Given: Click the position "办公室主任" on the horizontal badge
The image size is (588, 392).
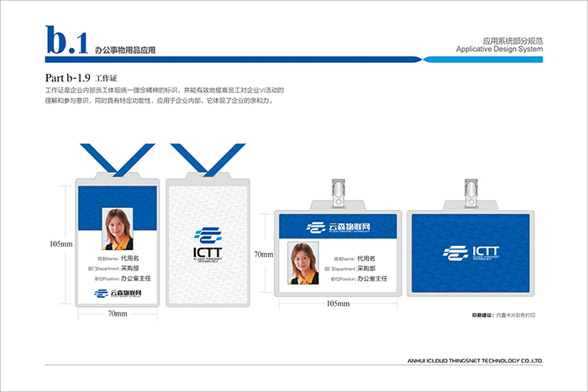Looking at the screenshot, I should pyautogui.click(x=372, y=279).
